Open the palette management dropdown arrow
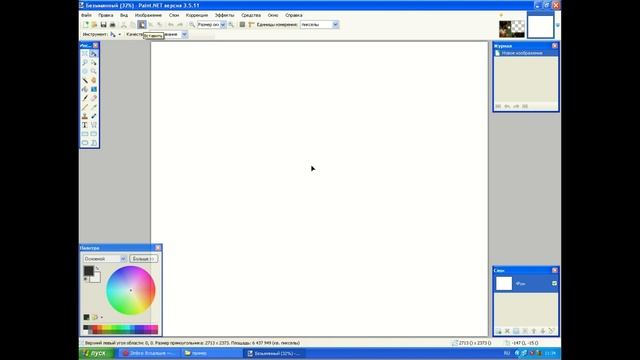Screen dimensions: 640x360 [x=102, y=317]
